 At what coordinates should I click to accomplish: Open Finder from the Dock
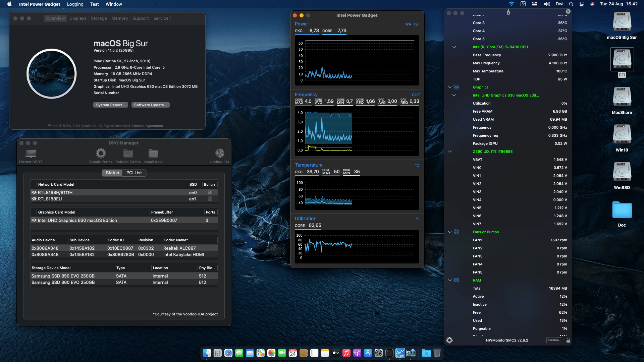[207, 353]
